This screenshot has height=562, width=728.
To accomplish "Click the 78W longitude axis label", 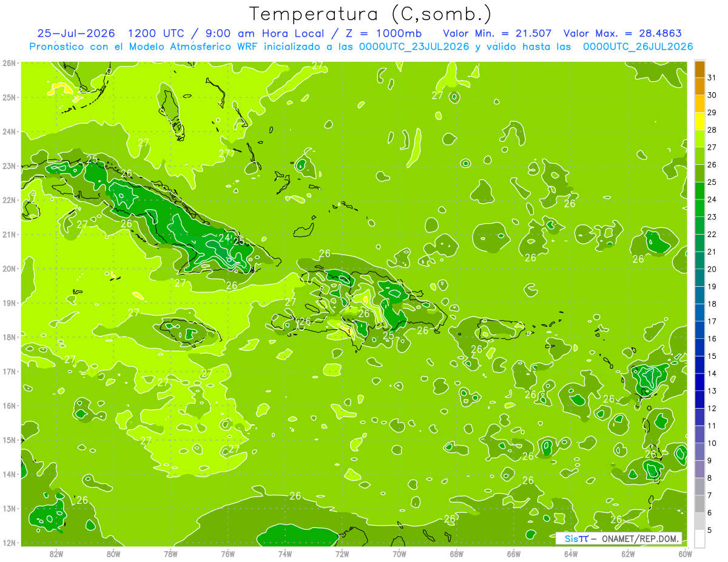I will point(170,554).
